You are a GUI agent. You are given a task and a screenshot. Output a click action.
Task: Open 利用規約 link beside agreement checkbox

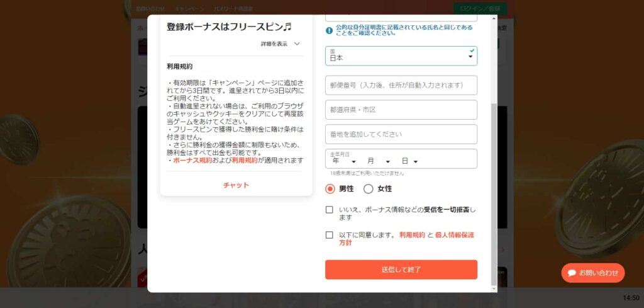coord(412,235)
